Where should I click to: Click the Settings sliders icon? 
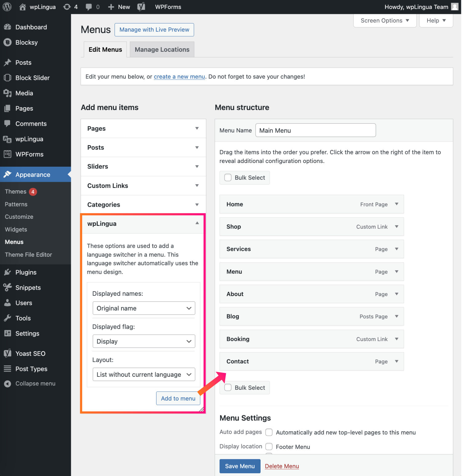pos(7,333)
